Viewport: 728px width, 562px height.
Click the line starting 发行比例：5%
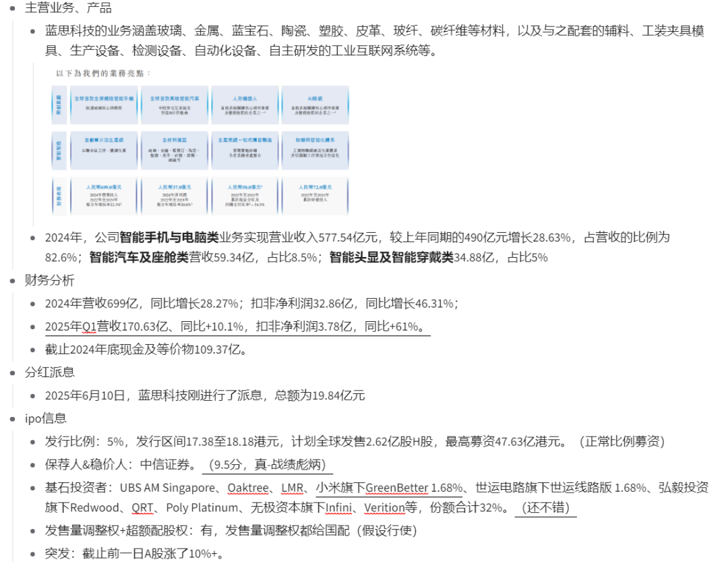point(355,441)
